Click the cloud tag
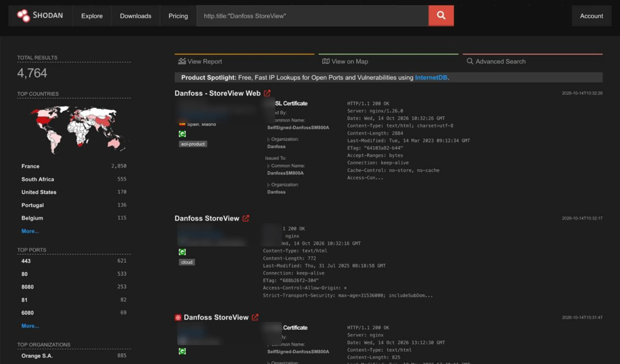 [187, 262]
